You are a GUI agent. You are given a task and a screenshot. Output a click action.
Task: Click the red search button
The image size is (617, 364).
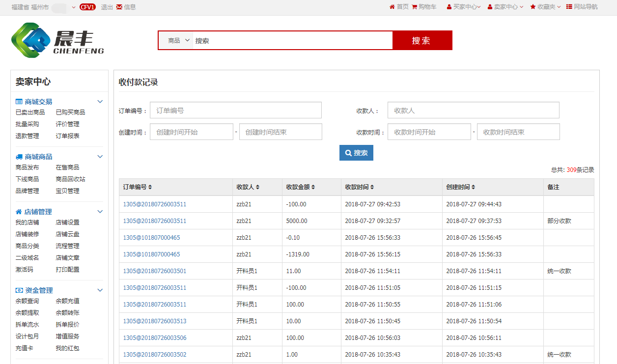pos(422,40)
